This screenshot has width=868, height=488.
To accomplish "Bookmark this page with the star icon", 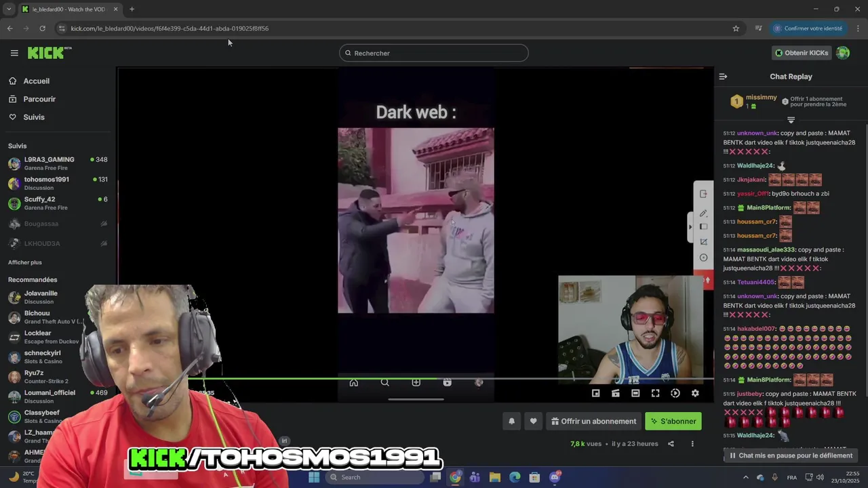I will 736,28.
